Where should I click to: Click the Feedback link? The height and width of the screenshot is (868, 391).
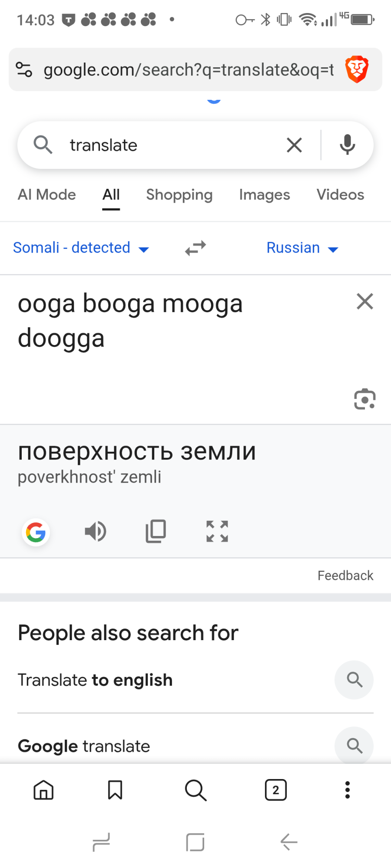(345, 575)
